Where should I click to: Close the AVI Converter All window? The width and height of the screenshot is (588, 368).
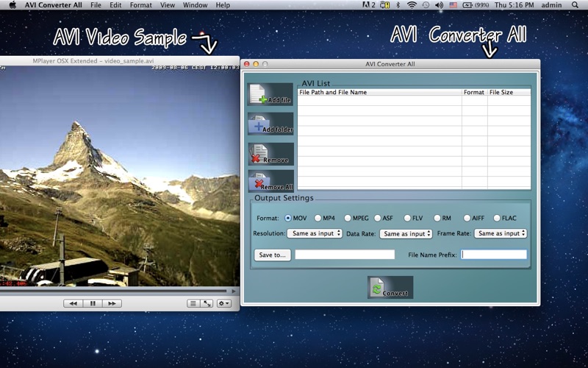(247, 64)
